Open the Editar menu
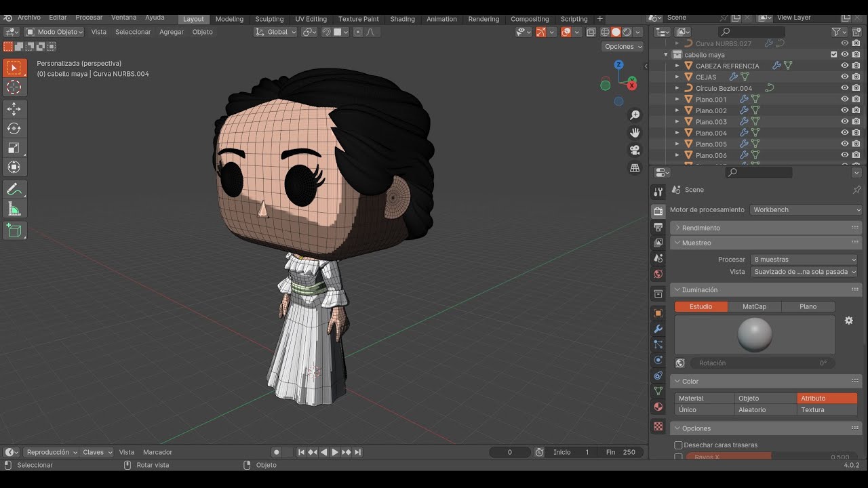The width and height of the screenshot is (868, 488). 58,18
